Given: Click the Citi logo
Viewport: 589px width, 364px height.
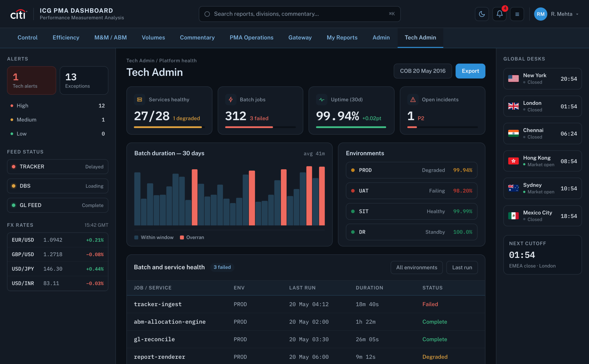Looking at the screenshot, I should 19,14.
